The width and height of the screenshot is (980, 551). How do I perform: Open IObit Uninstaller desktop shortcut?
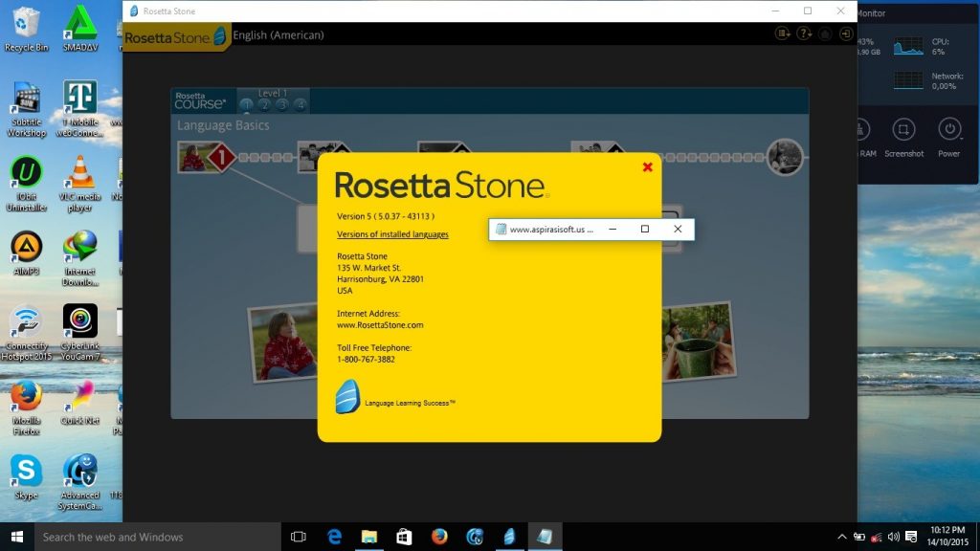(x=26, y=185)
